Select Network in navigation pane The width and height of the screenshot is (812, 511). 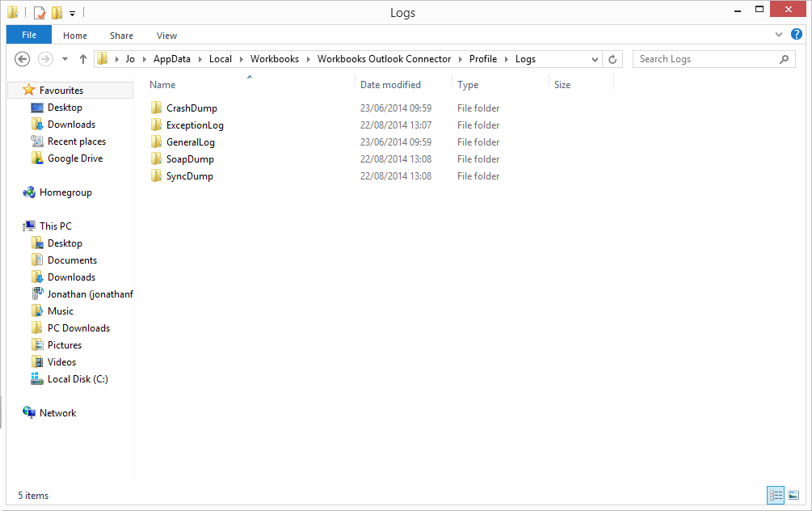click(x=57, y=413)
